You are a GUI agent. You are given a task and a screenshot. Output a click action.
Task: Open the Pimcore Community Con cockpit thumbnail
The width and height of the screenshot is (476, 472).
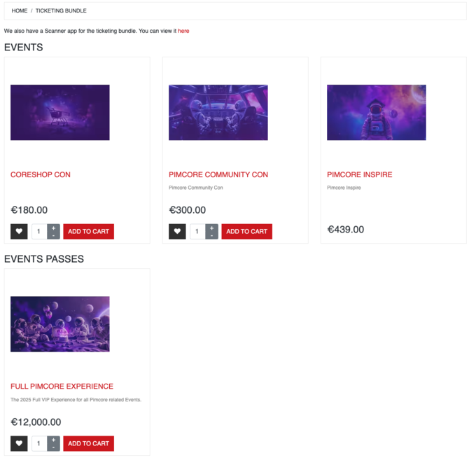218,112
